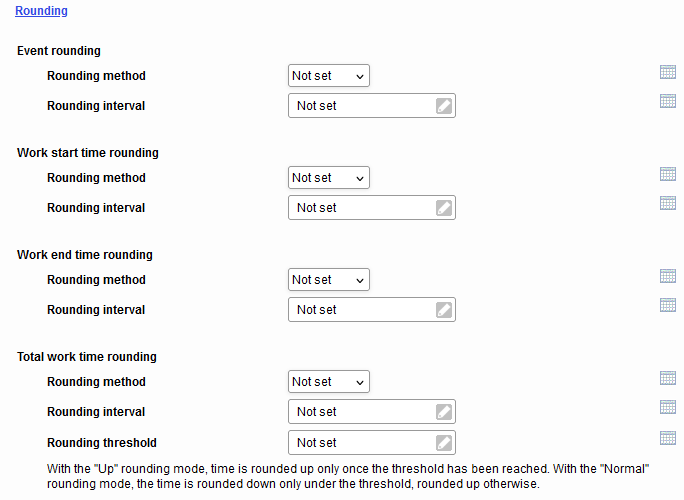Click pencil icon in Work start rounding interval

[x=444, y=208]
